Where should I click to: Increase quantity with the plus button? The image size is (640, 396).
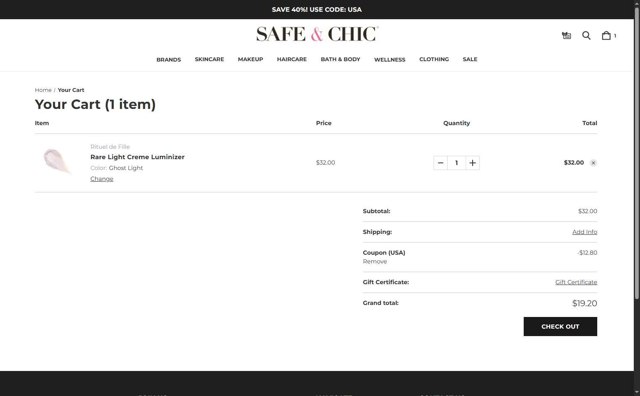472,163
